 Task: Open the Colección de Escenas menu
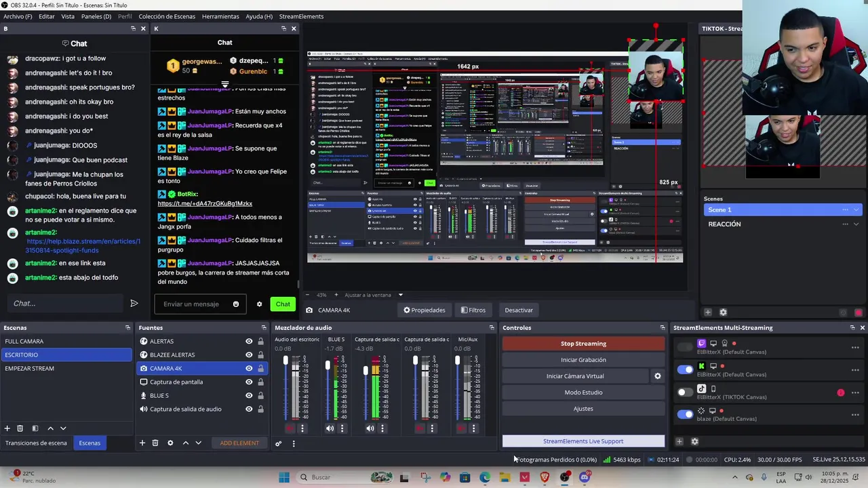click(x=167, y=16)
